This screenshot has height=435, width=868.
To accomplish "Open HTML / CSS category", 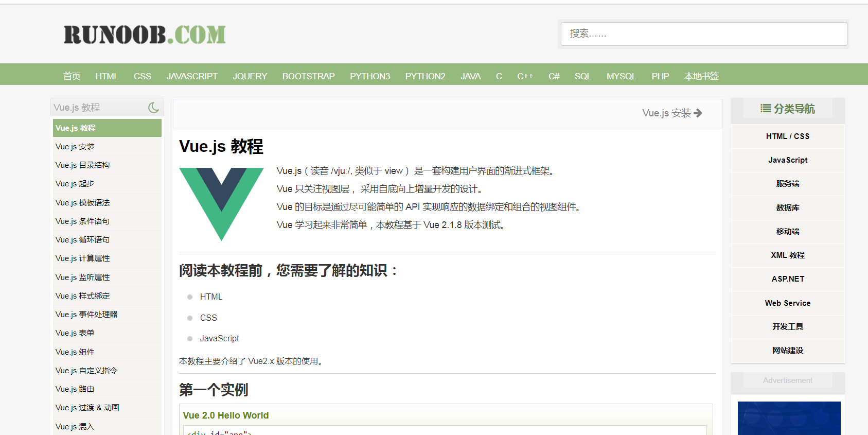I will (x=788, y=136).
